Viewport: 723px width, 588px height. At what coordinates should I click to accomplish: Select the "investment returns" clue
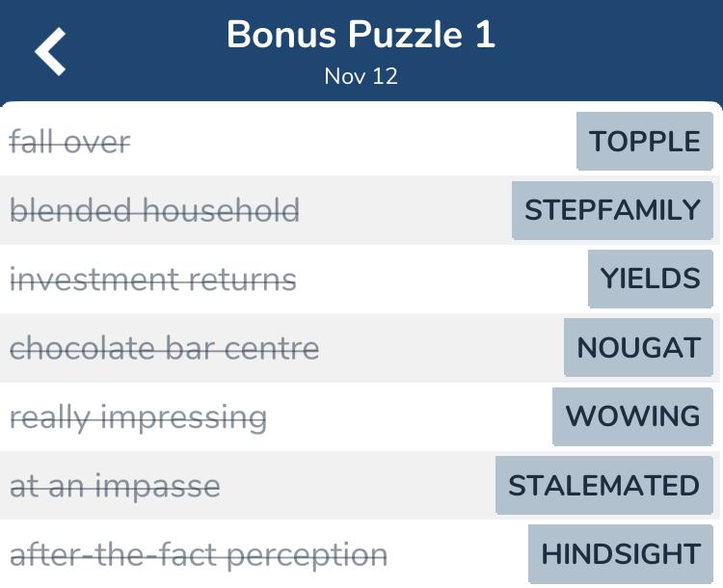coord(152,280)
